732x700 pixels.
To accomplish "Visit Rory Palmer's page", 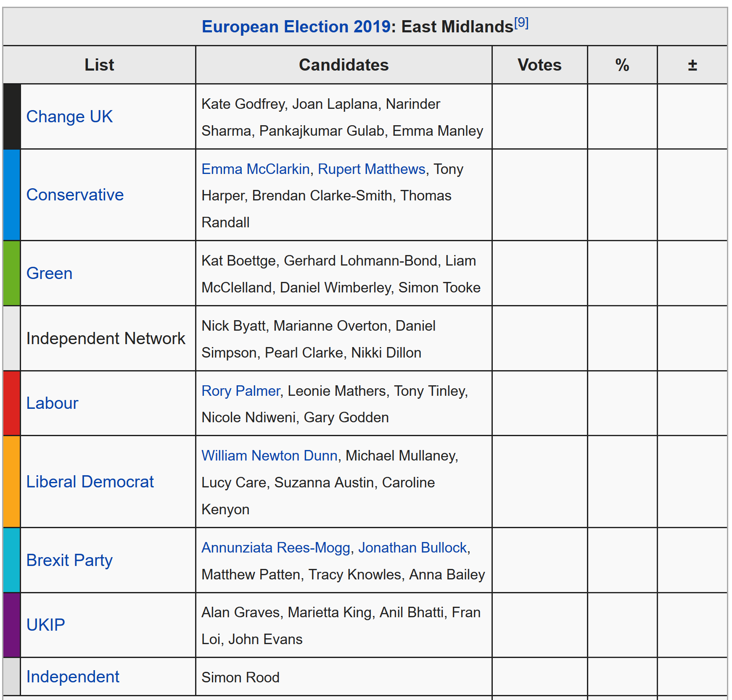I will [x=240, y=391].
